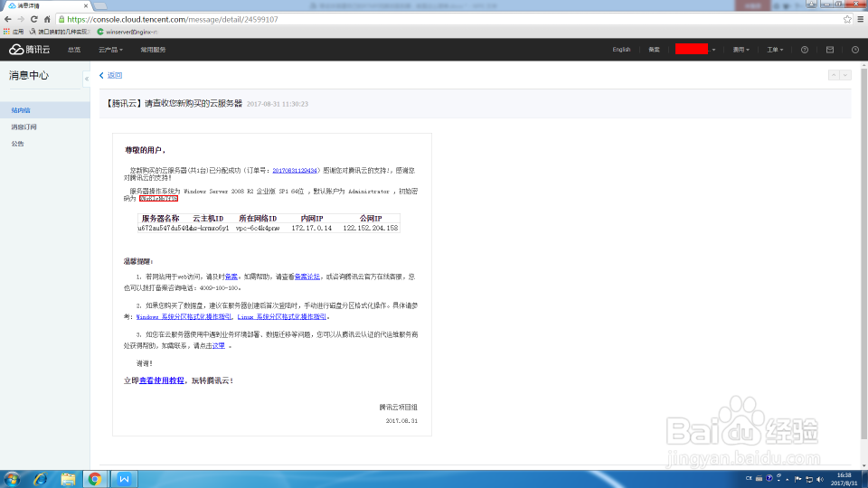
Task: Open 备案 in the top bar
Action: (654, 50)
